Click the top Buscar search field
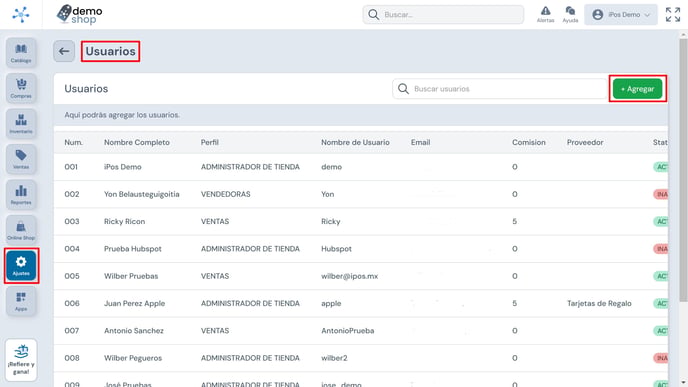 (x=443, y=14)
